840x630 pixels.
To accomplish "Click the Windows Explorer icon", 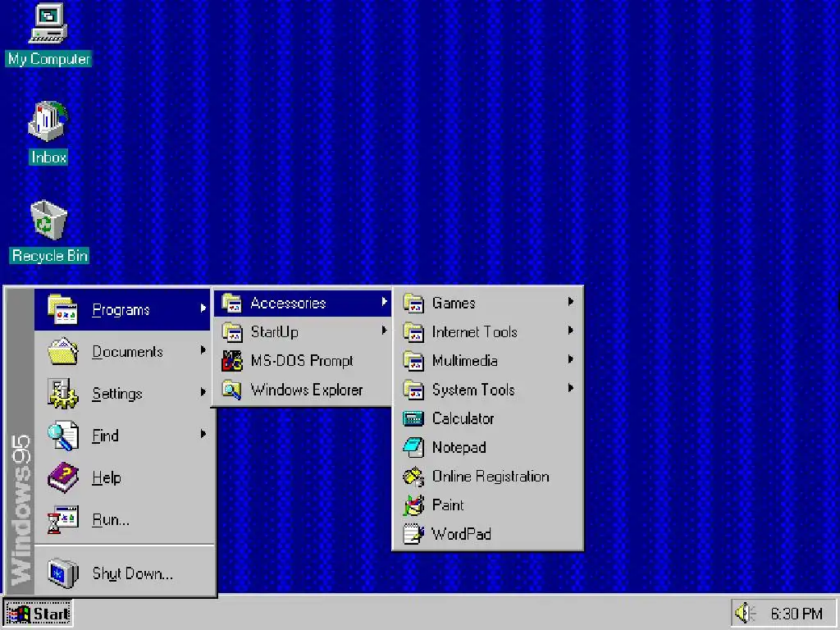I will click(x=232, y=390).
